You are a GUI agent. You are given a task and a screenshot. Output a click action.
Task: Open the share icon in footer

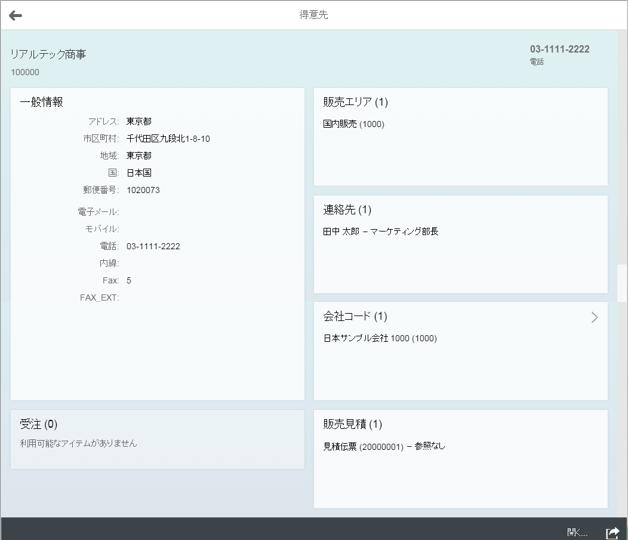pyautogui.click(x=612, y=532)
